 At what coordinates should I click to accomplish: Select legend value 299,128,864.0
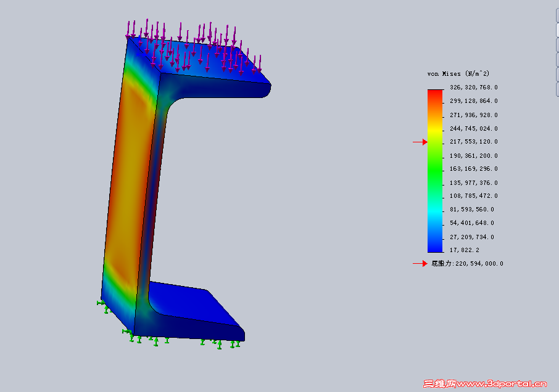(473, 100)
